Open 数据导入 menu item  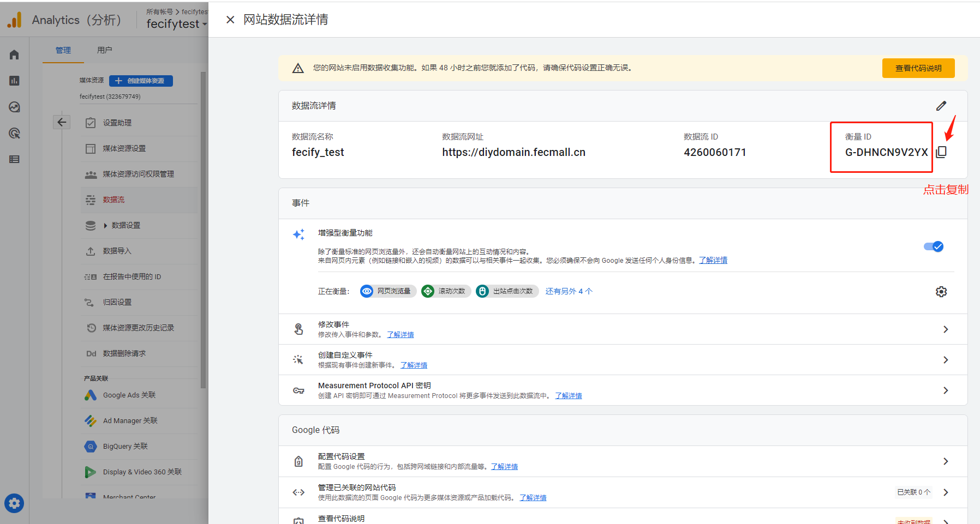pyautogui.click(x=139, y=251)
